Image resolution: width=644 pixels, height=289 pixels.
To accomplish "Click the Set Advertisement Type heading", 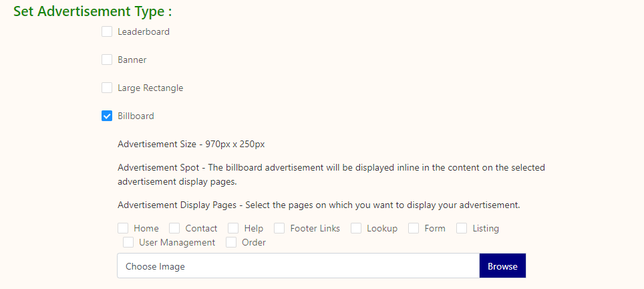I will (93, 11).
